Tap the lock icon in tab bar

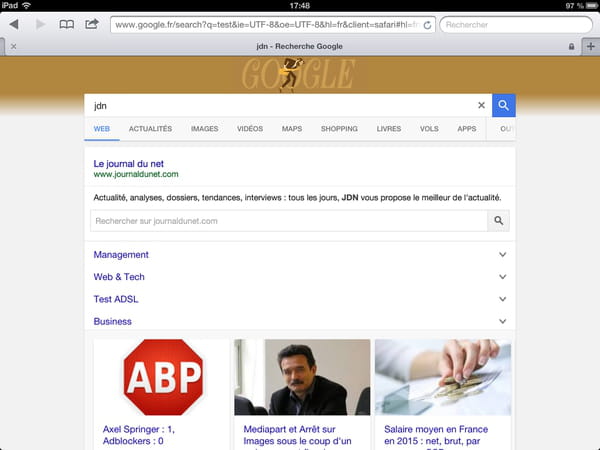coord(571,46)
